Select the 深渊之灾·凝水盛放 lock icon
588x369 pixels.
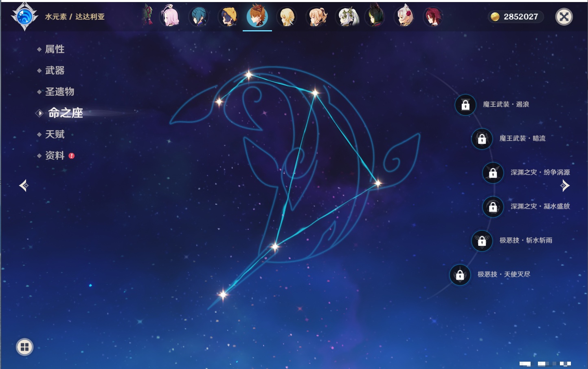[493, 207]
